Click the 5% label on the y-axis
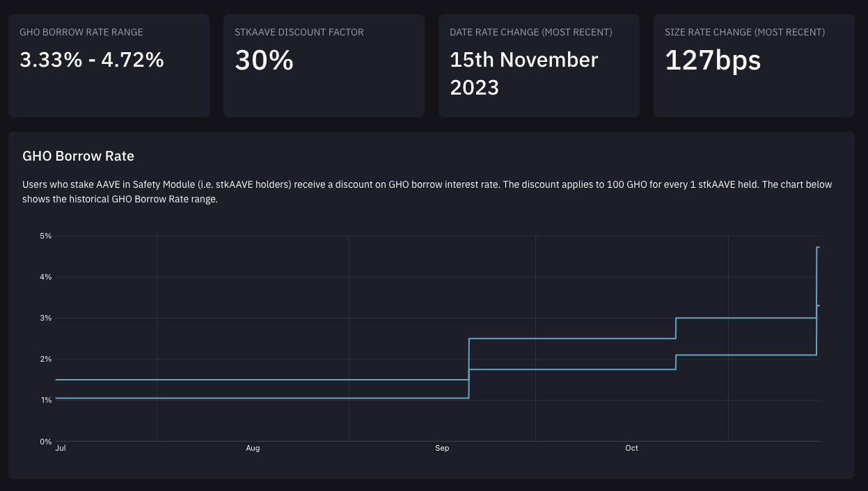Viewport: 868px width, 491px height. click(46, 236)
